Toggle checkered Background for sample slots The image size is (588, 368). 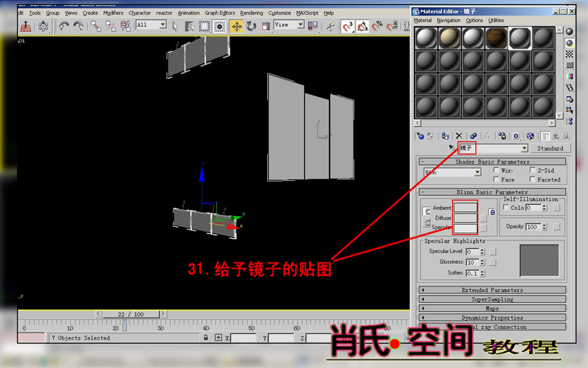click(570, 54)
